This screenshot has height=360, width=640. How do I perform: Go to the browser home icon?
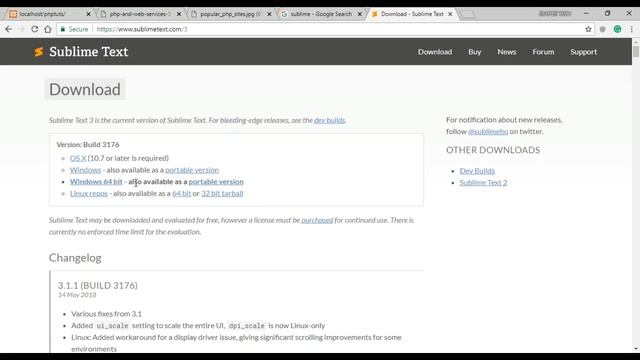[x=48, y=29]
